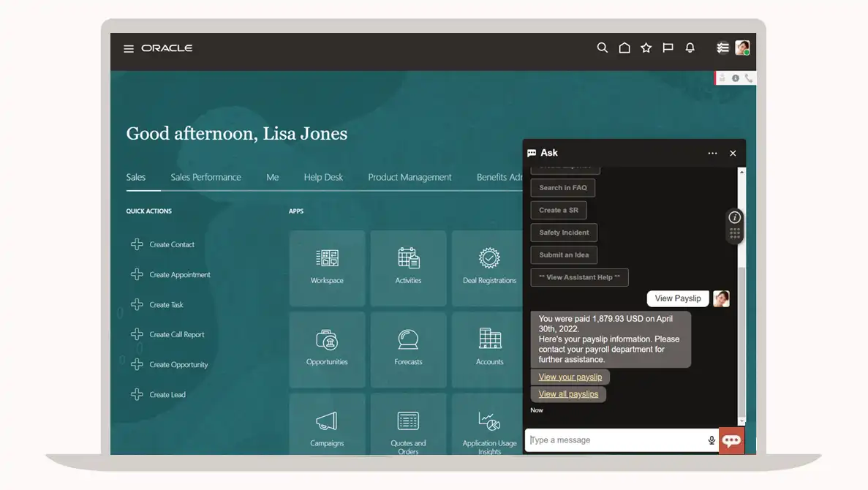This screenshot has width=868, height=490.
Task: Switch to the Sales Performance tab
Action: click(x=205, y=177)
